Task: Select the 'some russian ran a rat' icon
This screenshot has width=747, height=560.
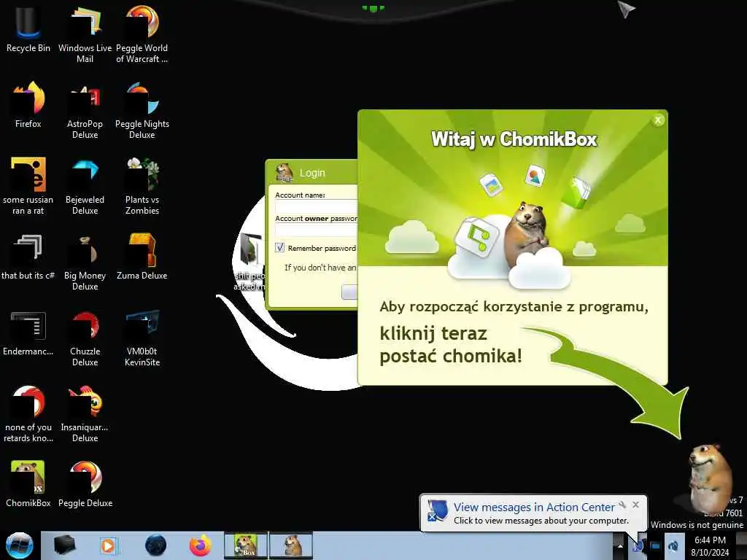Action: 28,186
